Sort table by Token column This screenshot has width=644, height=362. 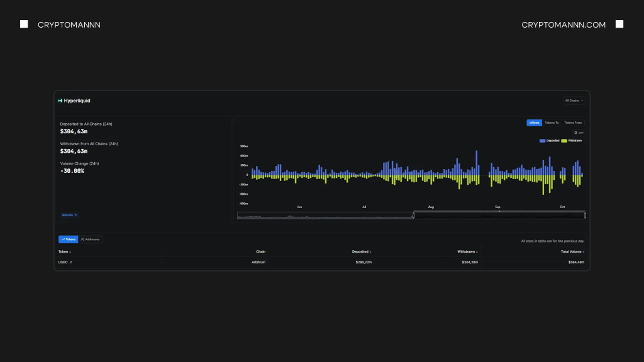pos(65,251)
